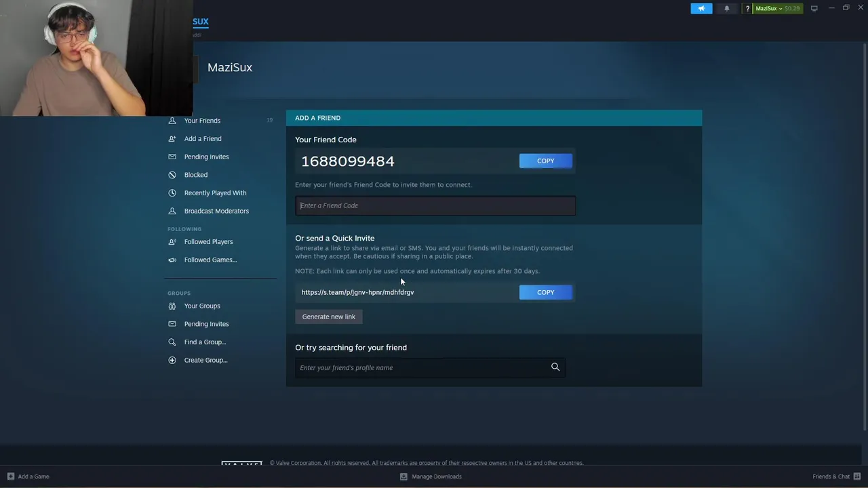Open Friends & Chat label

831,476
